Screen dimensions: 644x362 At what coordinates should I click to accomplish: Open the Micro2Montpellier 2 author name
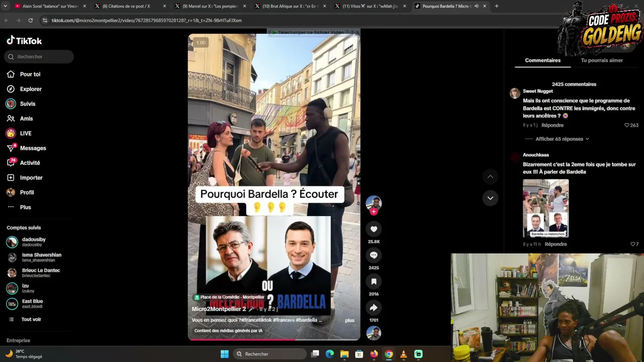click(219, 309)
